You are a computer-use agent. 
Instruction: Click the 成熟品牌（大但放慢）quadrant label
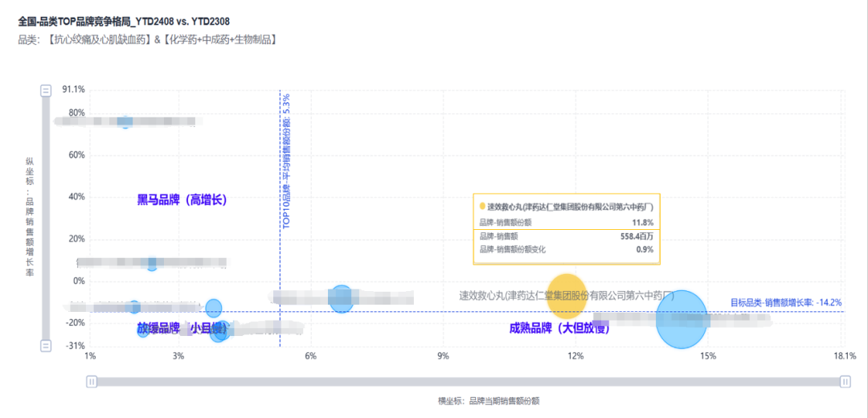pyautogui.click(x=559, y=328)
